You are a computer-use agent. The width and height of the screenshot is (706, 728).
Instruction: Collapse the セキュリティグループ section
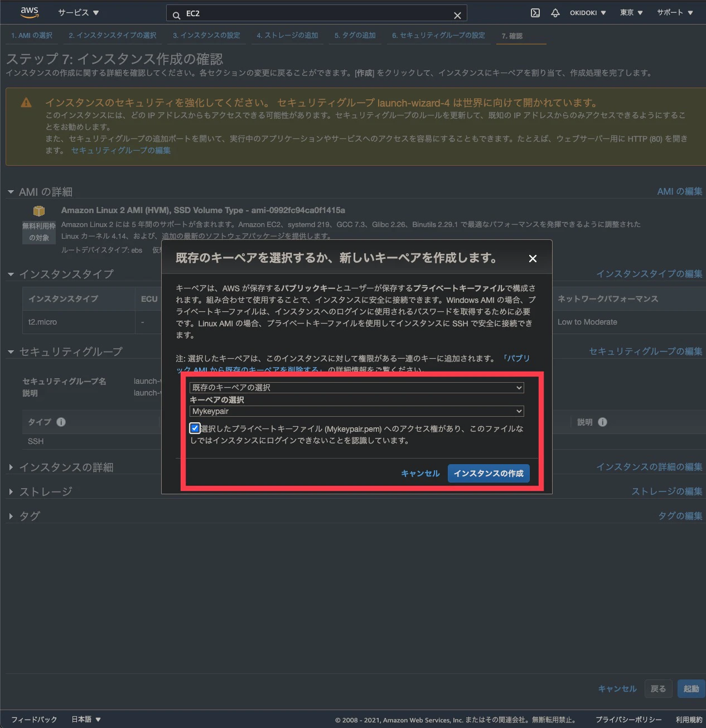pyautogui.click(x=11, y=351)
